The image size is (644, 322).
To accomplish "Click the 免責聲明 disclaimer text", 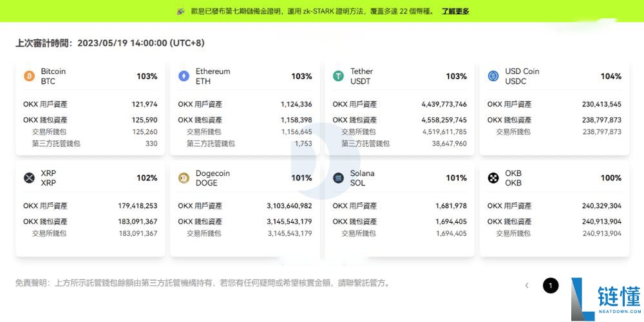I will (202, 283).
